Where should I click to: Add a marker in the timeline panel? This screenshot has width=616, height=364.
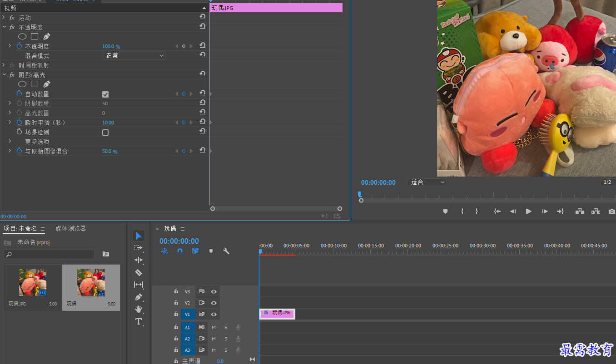[211, 251]
